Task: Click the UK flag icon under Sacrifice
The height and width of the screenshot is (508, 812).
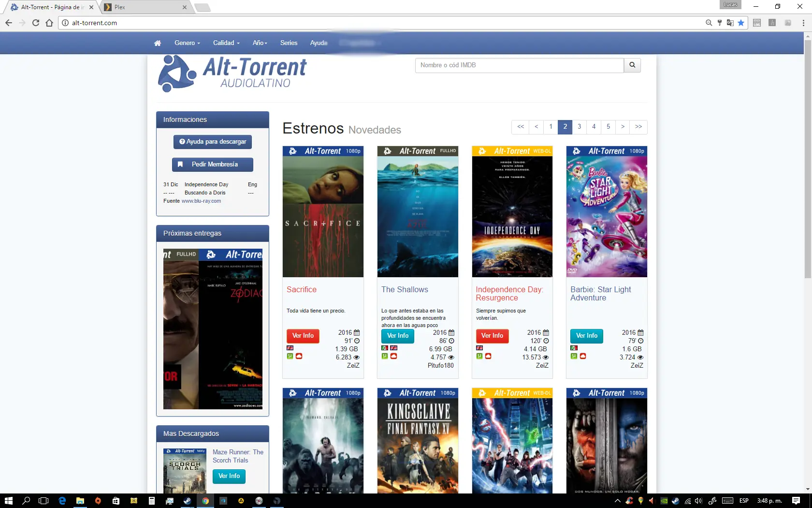Action: [x=290, y=348]
